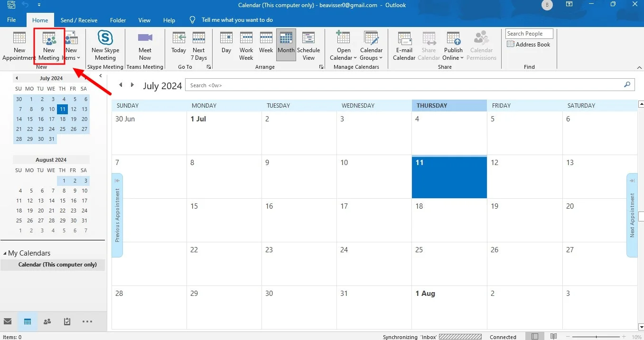Click Tell me what you want to do
The width and height of the screenshot is (644, 340).
(231, 20)
